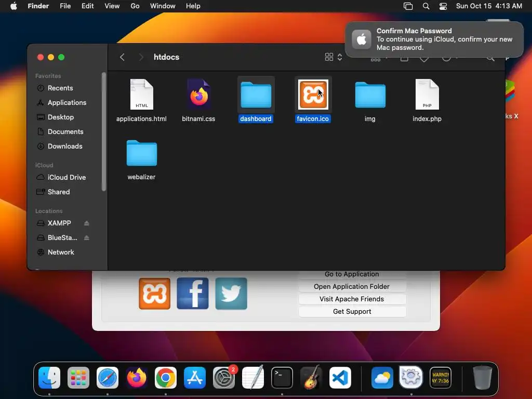Image resolution: width=532 pixels, height=399 pixels.
Task: Open Control Center in menu bar
Action: click(x=443, y=6)
